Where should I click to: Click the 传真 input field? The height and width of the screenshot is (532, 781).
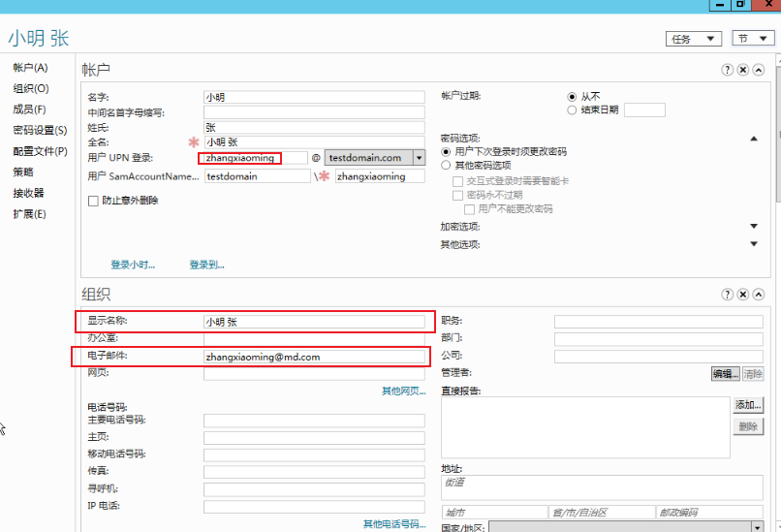coord(314,472)
